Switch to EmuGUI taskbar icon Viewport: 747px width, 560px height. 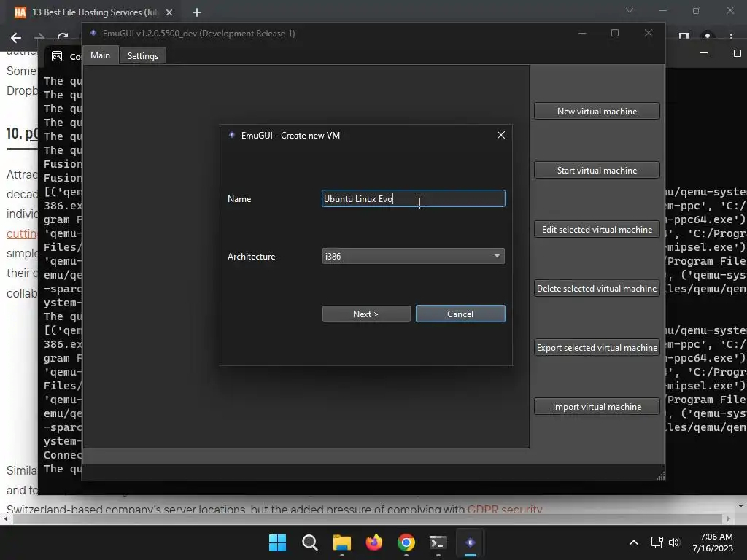click(471, 542)
